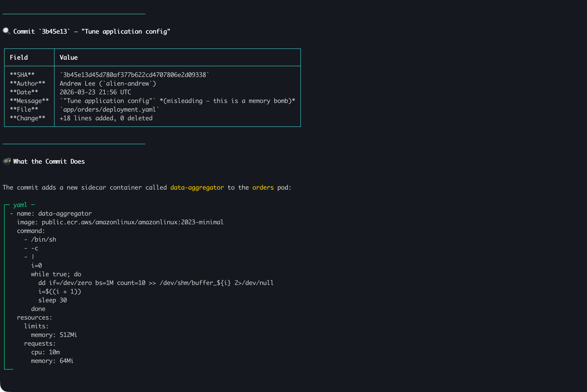Click the commit date 2026-03-23 value
The width and height of the screenshot is (587, 392).
tap(95, 92)
